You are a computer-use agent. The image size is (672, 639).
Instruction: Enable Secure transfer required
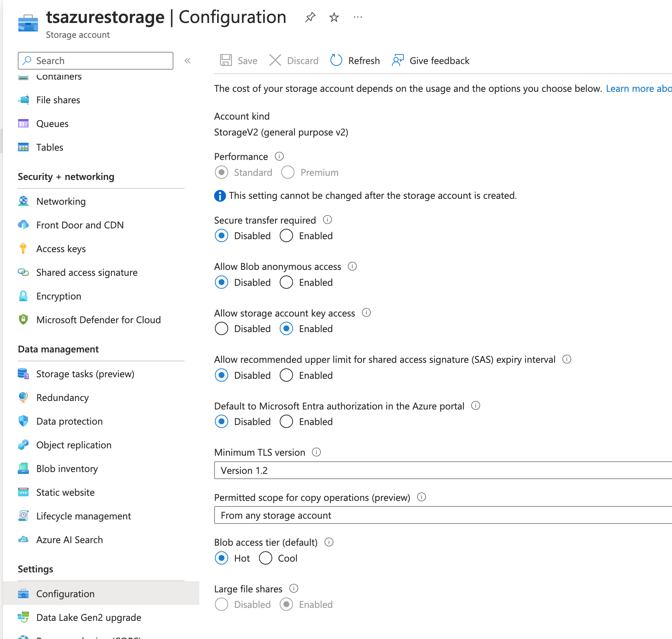pyautogui.click(x=286, y=235)
